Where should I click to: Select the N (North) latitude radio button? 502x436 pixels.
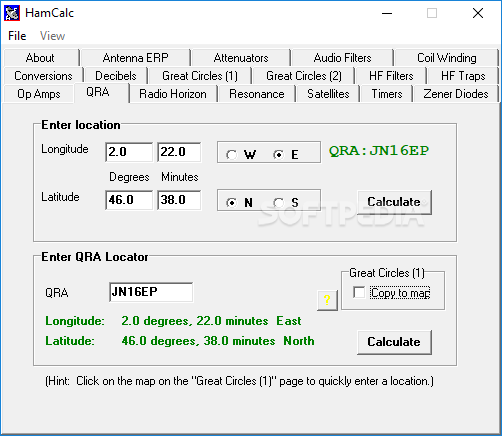pyautogui.click(x=239, y=202)
